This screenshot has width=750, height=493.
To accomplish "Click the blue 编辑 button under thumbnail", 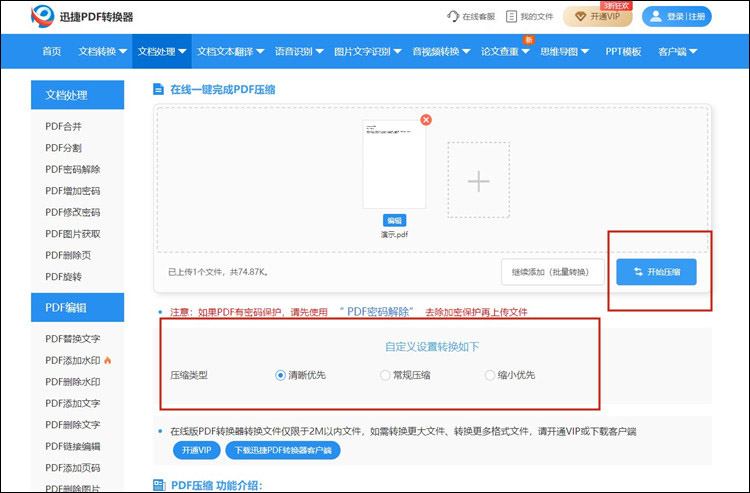I will click(395, 220).
